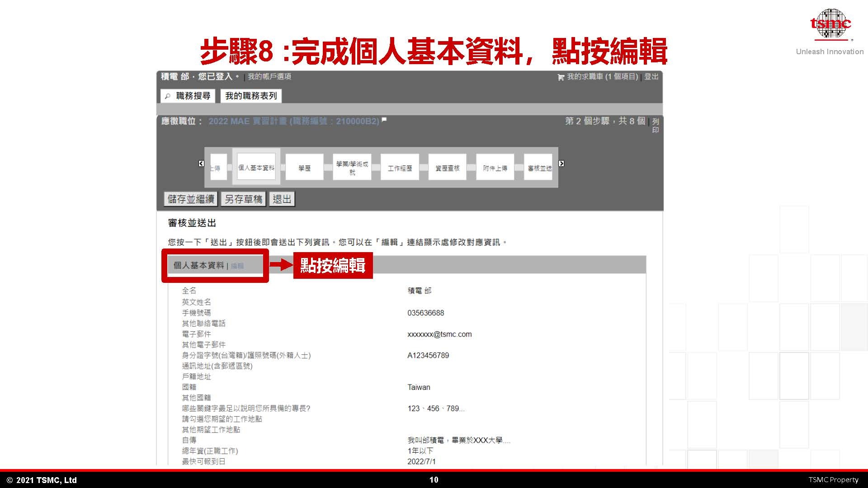Go to the 學業/學術成就 step
Screen dimensions: 868x488
pos(352,168)
